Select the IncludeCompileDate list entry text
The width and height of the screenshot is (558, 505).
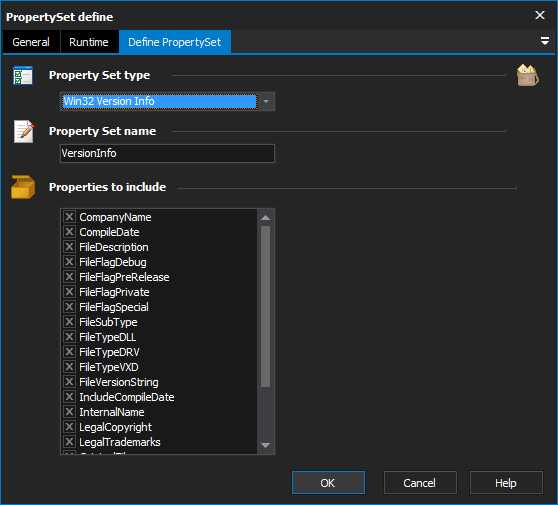[127, 397]
